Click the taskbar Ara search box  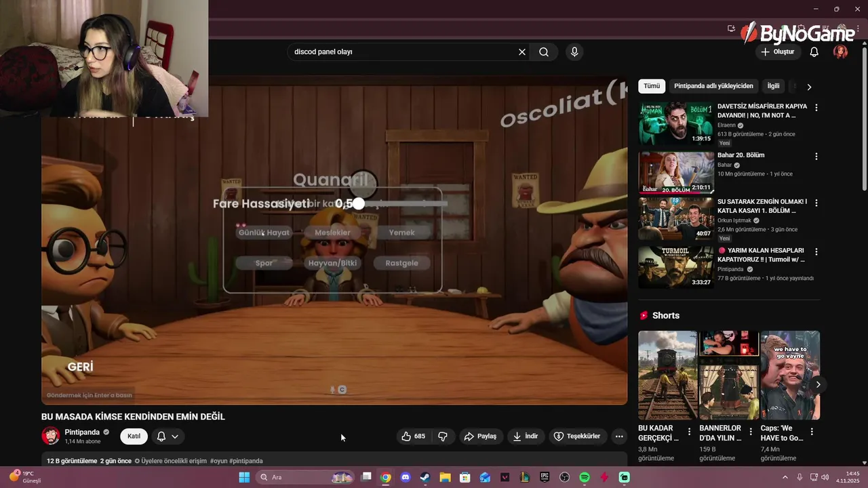(x=305, y=477)
